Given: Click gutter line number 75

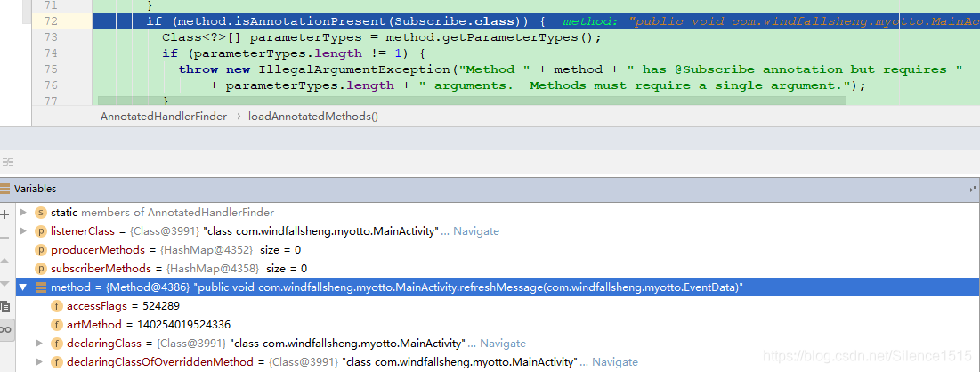Looking at the screenshot, I should coord(51,69).
